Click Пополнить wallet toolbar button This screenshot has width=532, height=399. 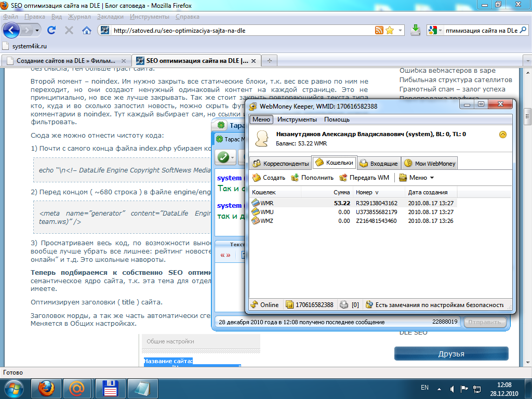pyautogui.click(x=312, y=178)
